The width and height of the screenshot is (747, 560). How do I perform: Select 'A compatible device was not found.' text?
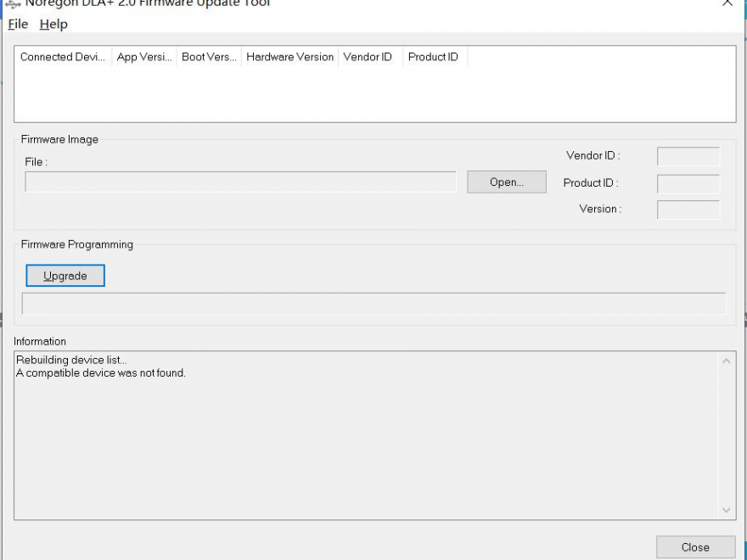[x=101, y=372]
